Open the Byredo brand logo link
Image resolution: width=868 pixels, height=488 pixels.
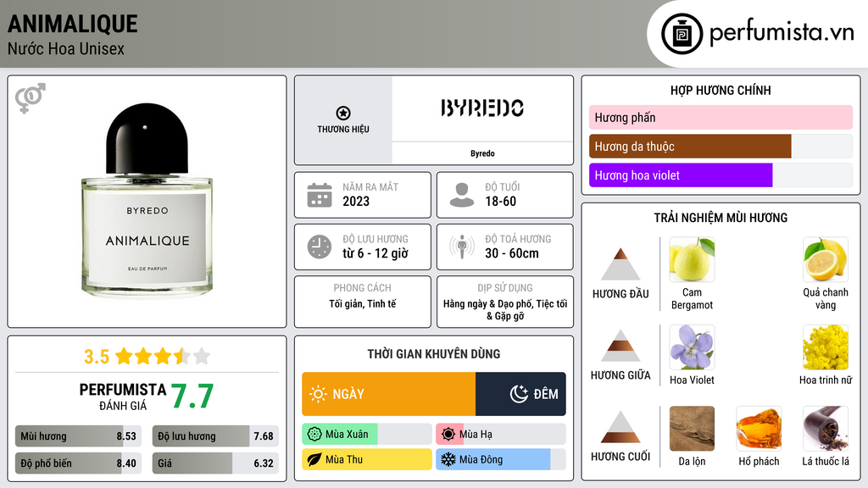[x=482, y=108]
